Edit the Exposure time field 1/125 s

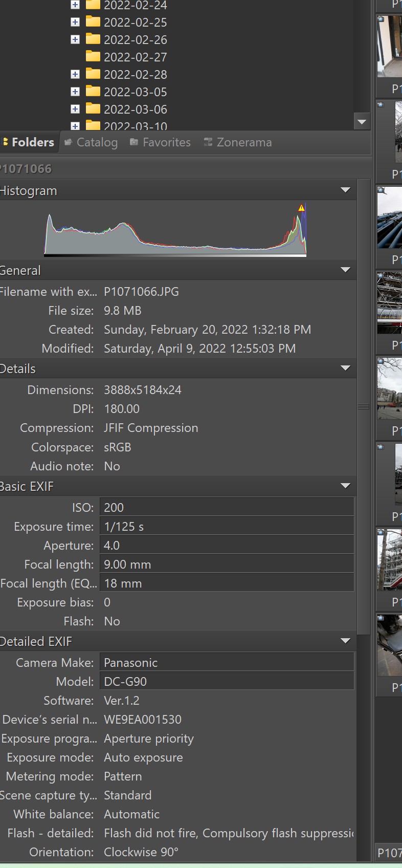coord(227,526)
